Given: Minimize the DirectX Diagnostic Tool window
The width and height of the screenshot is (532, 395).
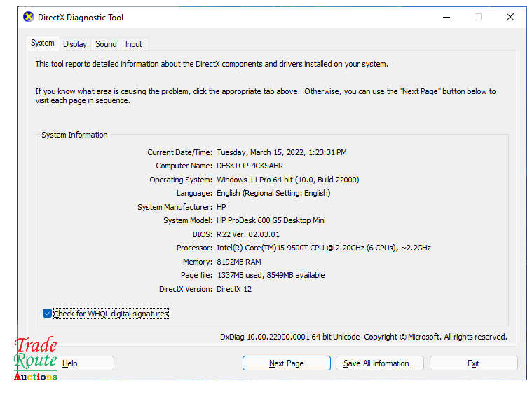Looking at the screenshot, I should 446,17.
